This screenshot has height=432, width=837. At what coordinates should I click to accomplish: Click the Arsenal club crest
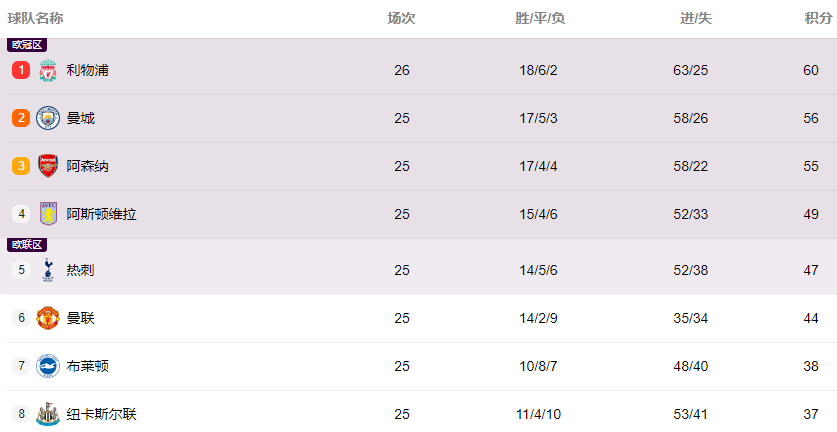tap(48, 166)
